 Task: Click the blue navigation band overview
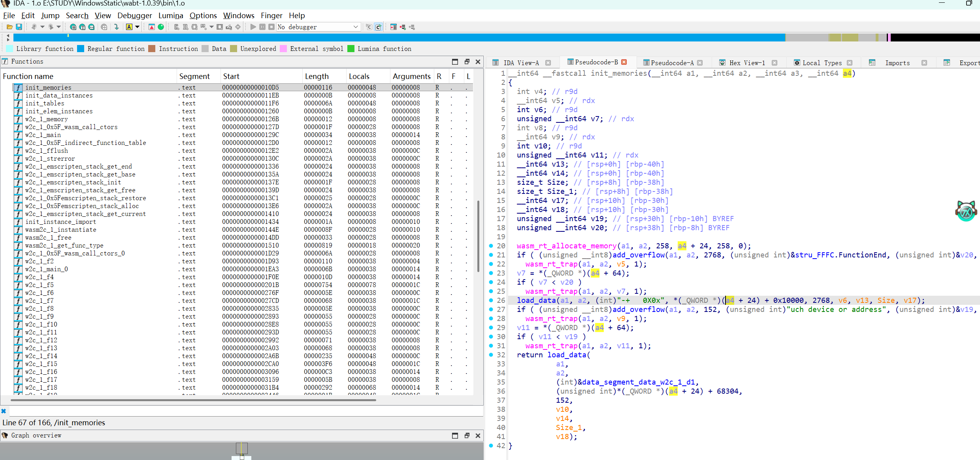(395, 38)
